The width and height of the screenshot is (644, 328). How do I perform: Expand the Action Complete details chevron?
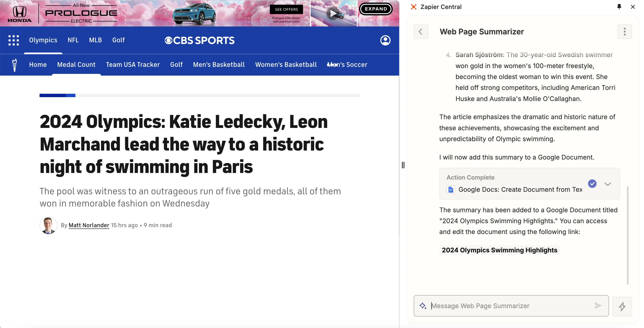[607, 184]
